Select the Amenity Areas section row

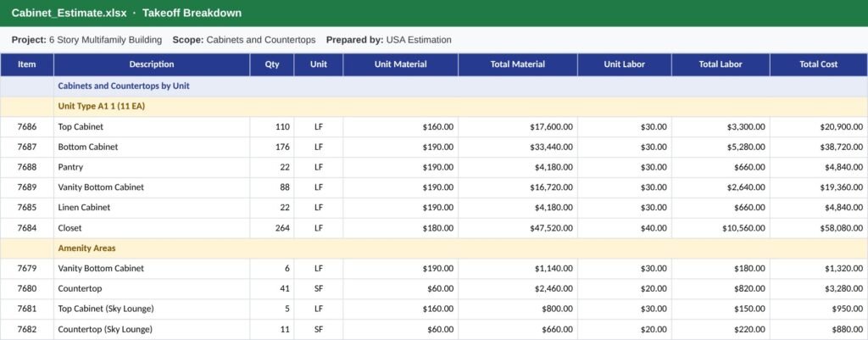pyautogui.click(x=434, y=248)
